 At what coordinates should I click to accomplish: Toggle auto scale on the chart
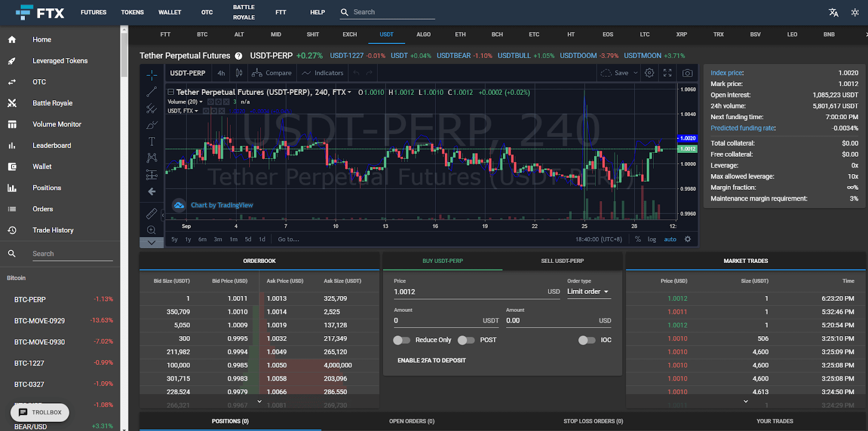point(670,239)
